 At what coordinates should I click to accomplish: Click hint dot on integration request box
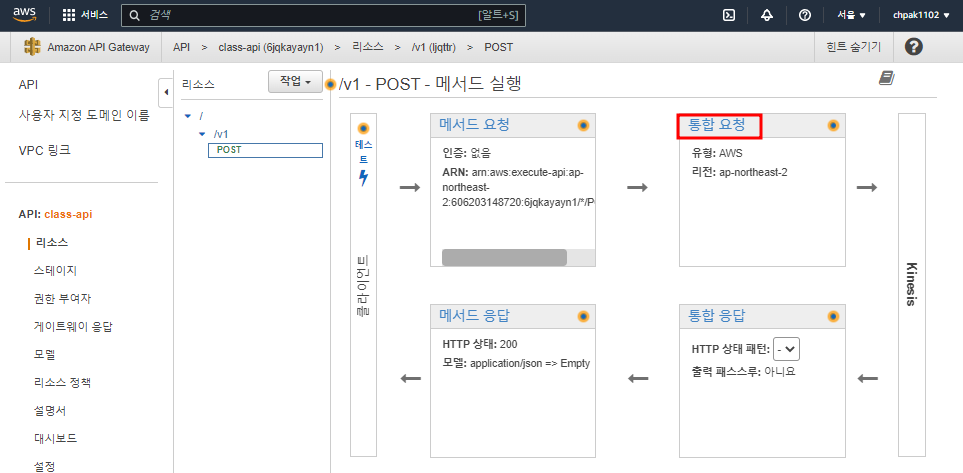[x=833, y=126]
